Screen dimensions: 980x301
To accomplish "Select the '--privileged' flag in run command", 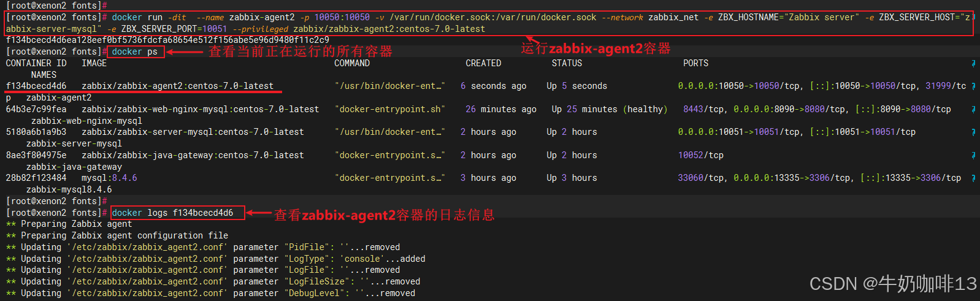I will pyautogui.click(x=260, y=29).
